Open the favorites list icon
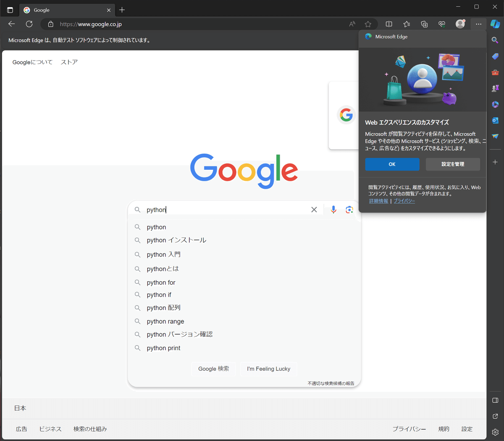 (x=407, y=24)
